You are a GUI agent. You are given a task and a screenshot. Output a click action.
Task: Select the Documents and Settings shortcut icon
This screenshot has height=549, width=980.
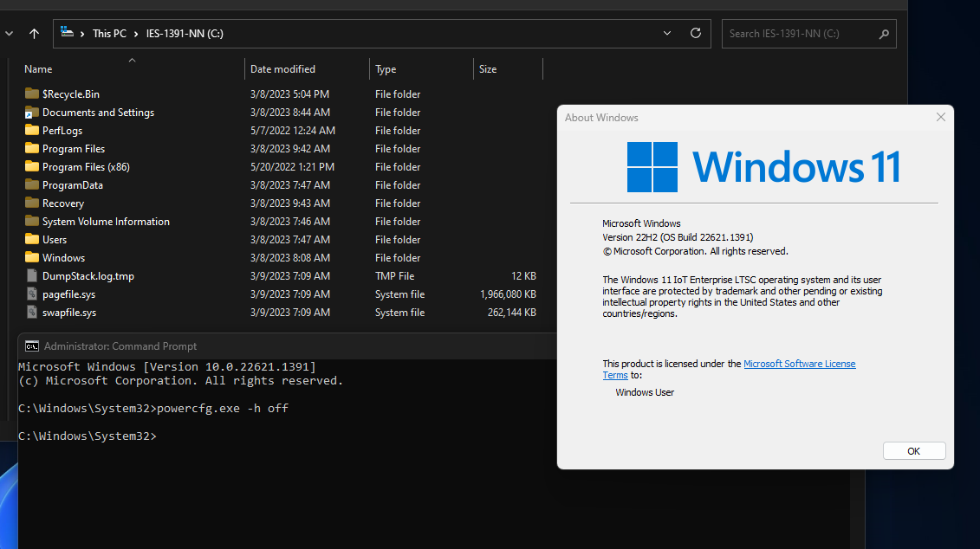tap(32, 113)
